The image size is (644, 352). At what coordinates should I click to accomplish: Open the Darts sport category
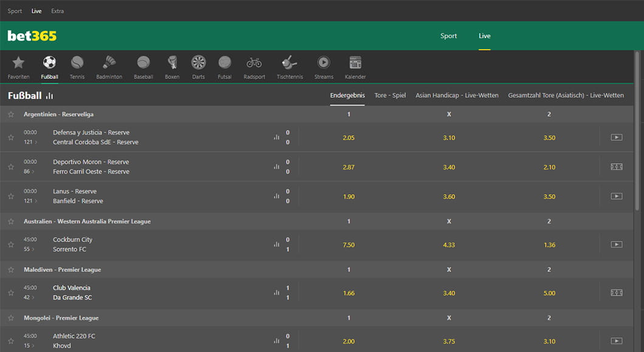[199, 63]
